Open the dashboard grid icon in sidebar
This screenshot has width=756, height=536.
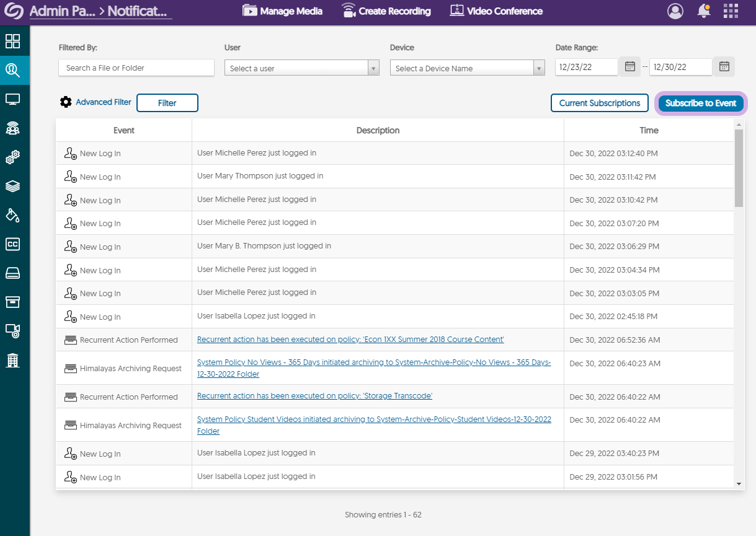(12, 42)
